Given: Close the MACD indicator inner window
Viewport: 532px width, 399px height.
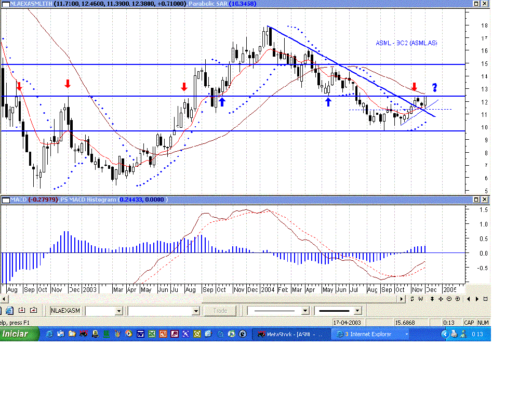Looking at the screenshot, I should (485, 199).
